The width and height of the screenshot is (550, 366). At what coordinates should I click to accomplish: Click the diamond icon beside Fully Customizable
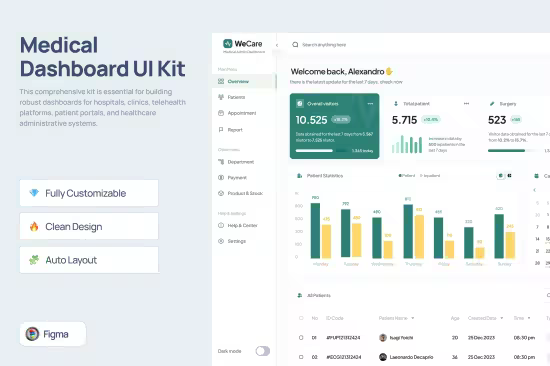point(34,193)
